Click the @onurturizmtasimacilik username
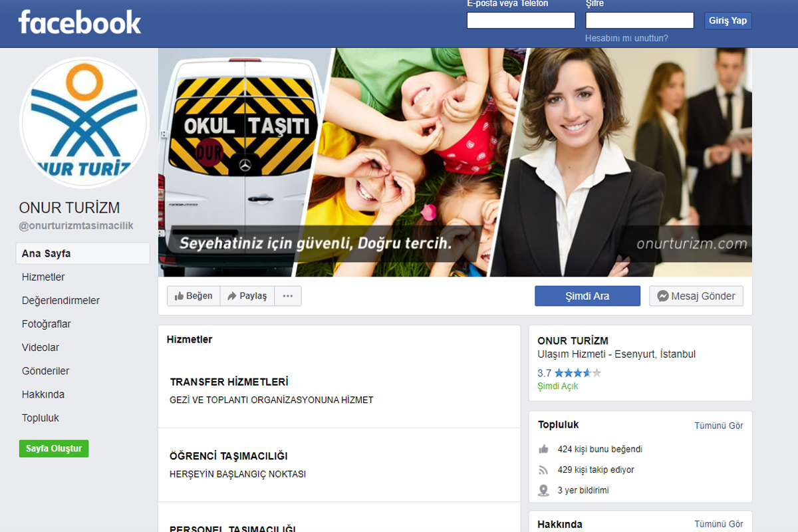Screen dimensions: 798x532 [76, 225]
